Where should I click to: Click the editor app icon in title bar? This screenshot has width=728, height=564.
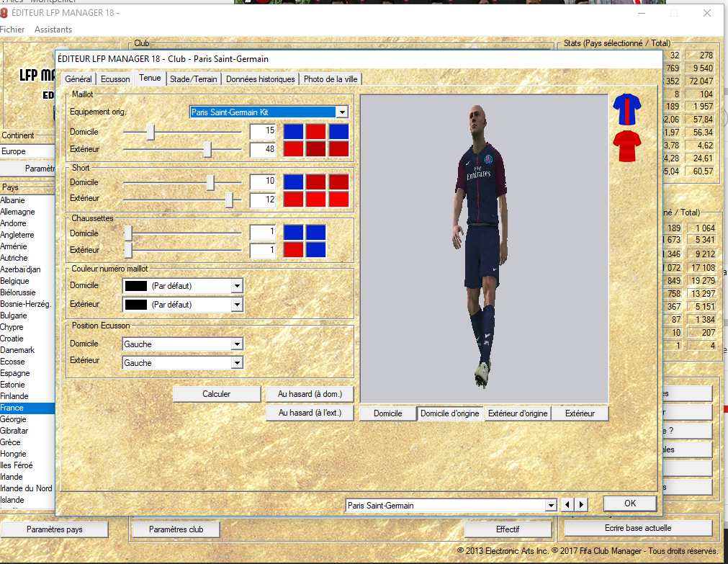tap(4, 13)
